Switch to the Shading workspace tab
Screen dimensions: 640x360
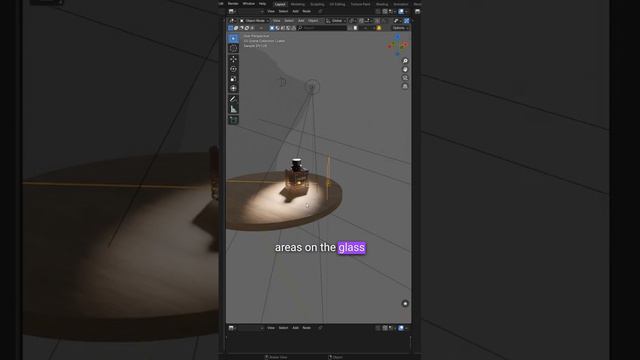point(382,4)
